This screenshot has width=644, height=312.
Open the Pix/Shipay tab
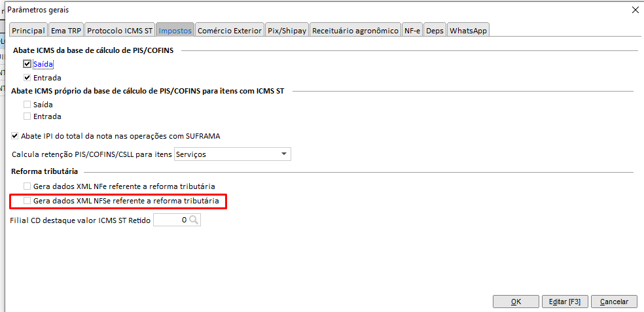pyautogui.click(x=287, y=30)
